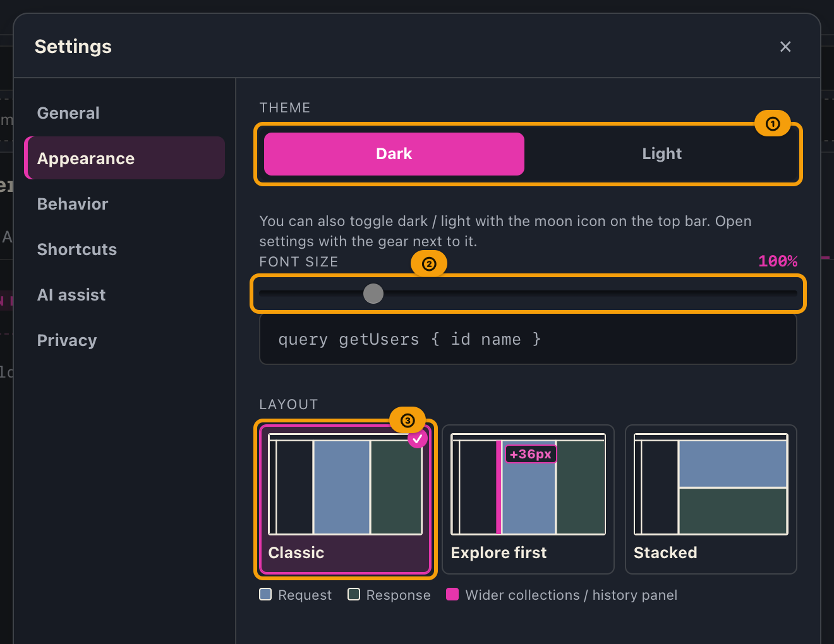Switch theme to Light
Screen dimensions: 834x644
point(662,154)
